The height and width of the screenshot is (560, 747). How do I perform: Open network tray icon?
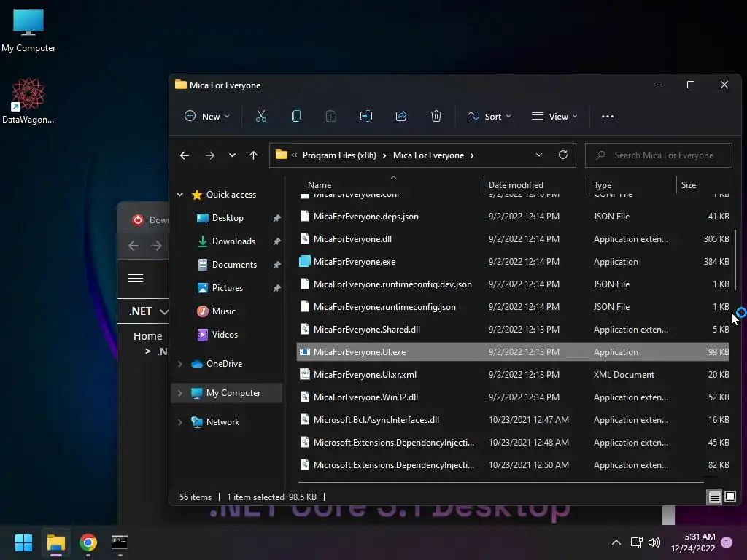636,542
